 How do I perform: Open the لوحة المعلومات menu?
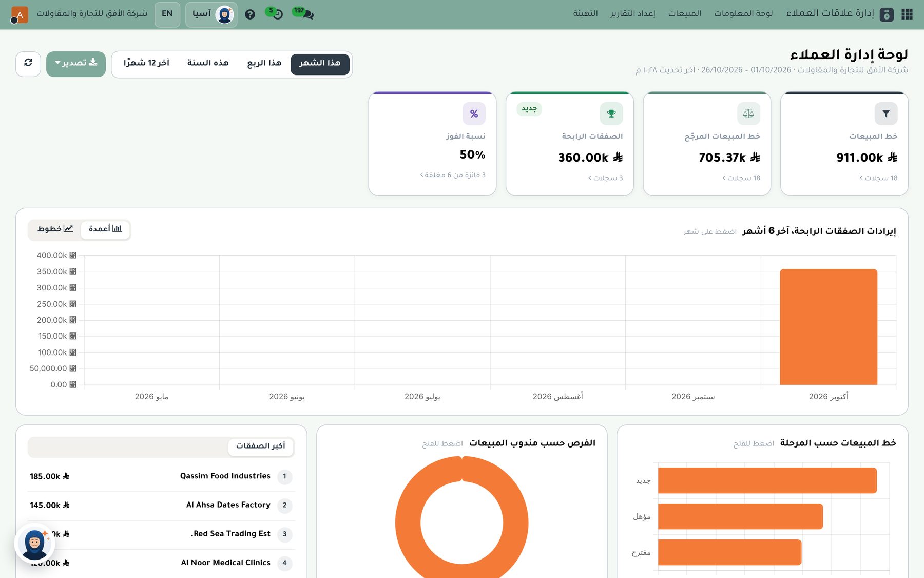(743, 13)
